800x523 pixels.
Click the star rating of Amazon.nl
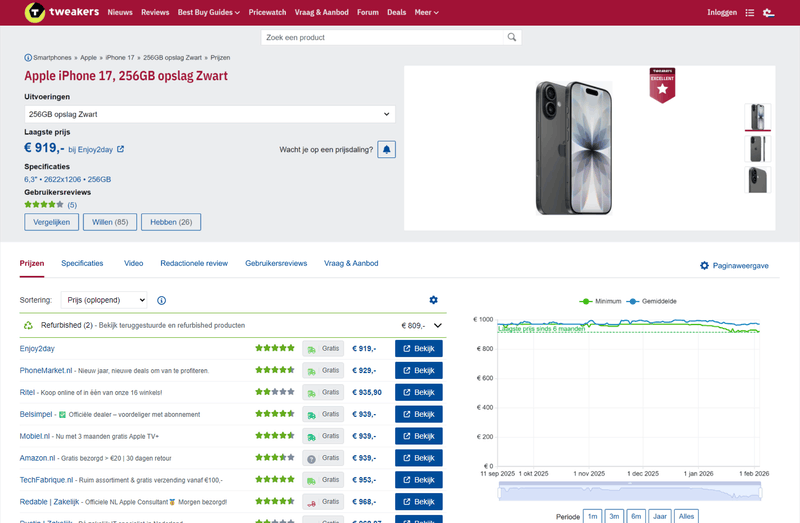click(x=275, y=458)
